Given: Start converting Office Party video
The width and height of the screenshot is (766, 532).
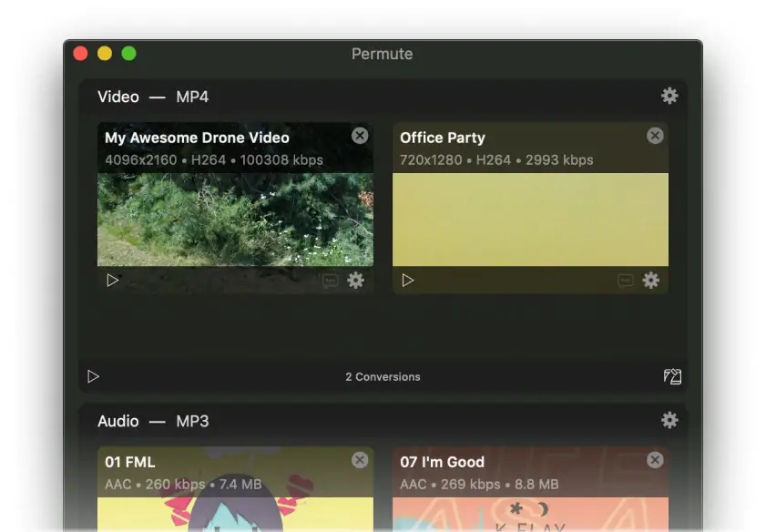Looking at the screenshot, I should (x=407, y=281).
